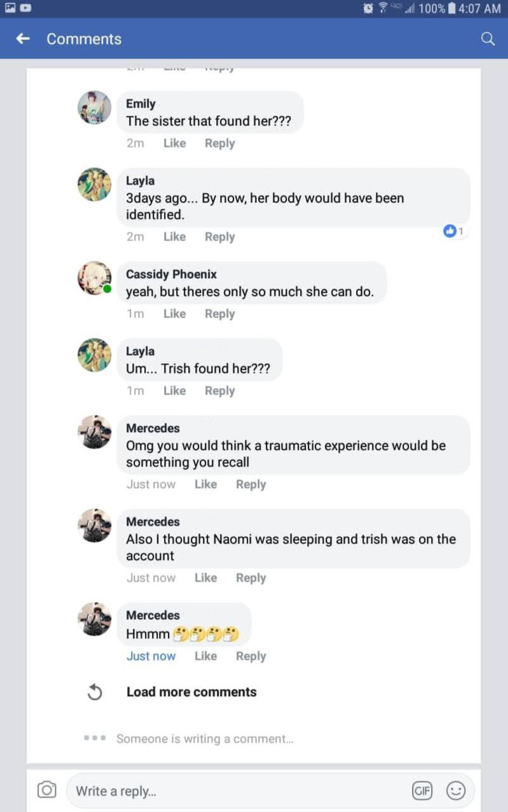Image resolution: width=508 pixels, height=812 pixels.
Task: Tap the refresh icon beside Load more comments
Action: tap(95, 692)
